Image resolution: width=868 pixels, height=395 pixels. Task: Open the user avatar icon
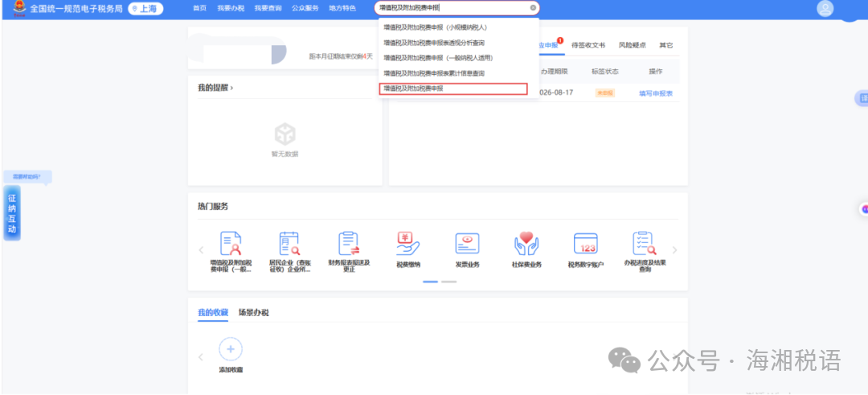(825, 8)
